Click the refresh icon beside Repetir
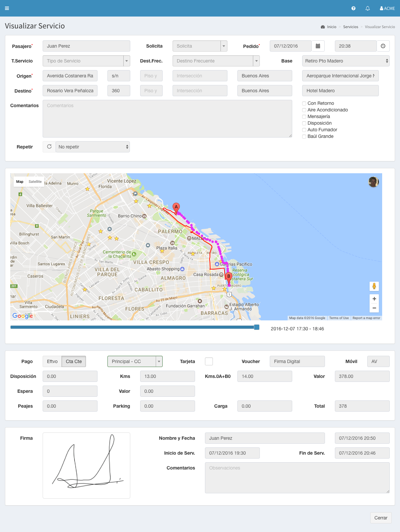The height and width of the screenshot is (532, 400). point(49,147)
